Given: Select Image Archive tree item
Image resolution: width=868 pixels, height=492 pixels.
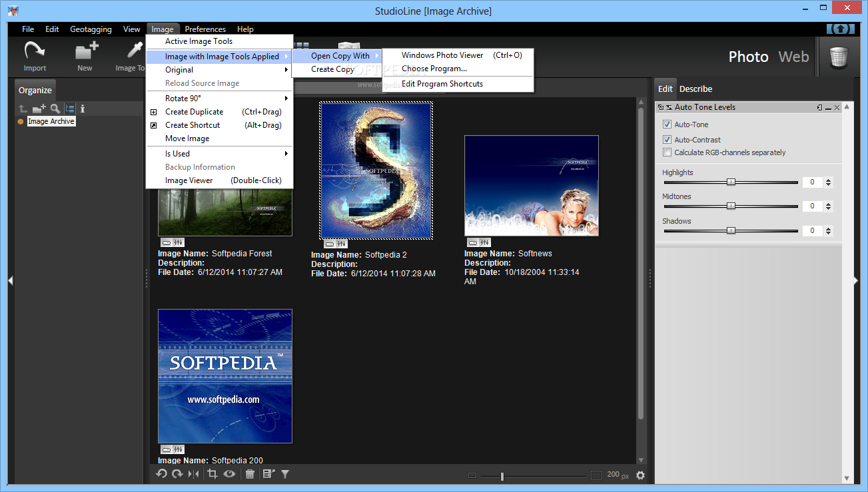Looking at the screenshot, I should coord(51,121).
